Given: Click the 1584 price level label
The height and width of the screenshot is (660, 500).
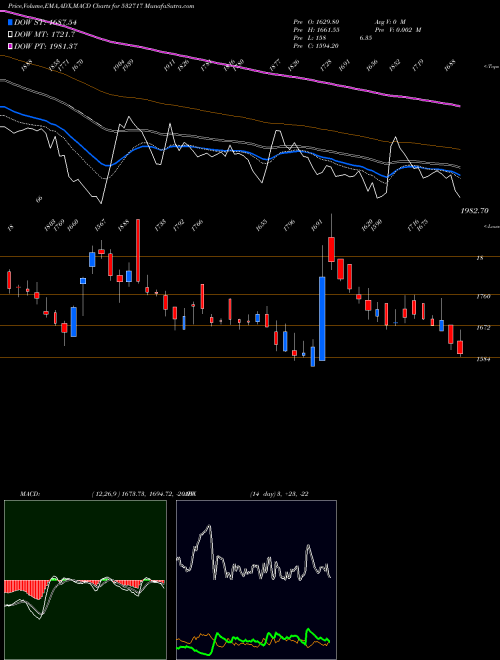Looking at the screenshot, I should tap(483, 359).
